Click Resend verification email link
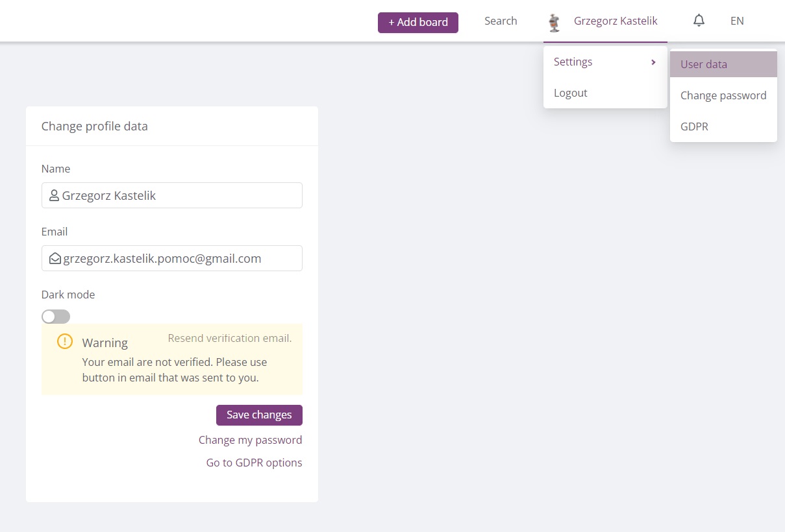 coord(230,339)
